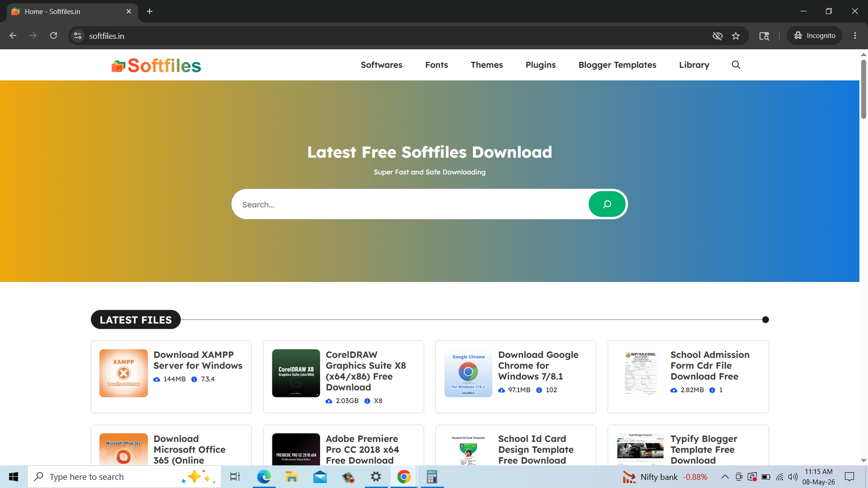Screen dimensions: 868x488
Task: Click the 97.1MB size label
Action: coord(519,390)
